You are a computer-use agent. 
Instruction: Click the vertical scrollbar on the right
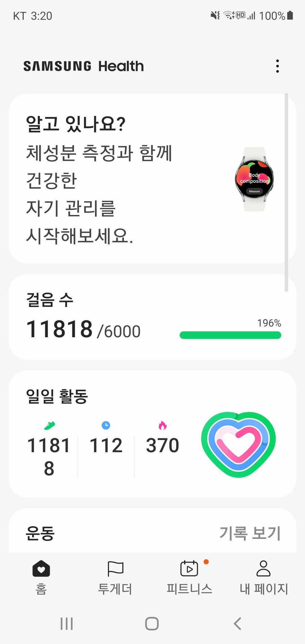tap(286, 192)
